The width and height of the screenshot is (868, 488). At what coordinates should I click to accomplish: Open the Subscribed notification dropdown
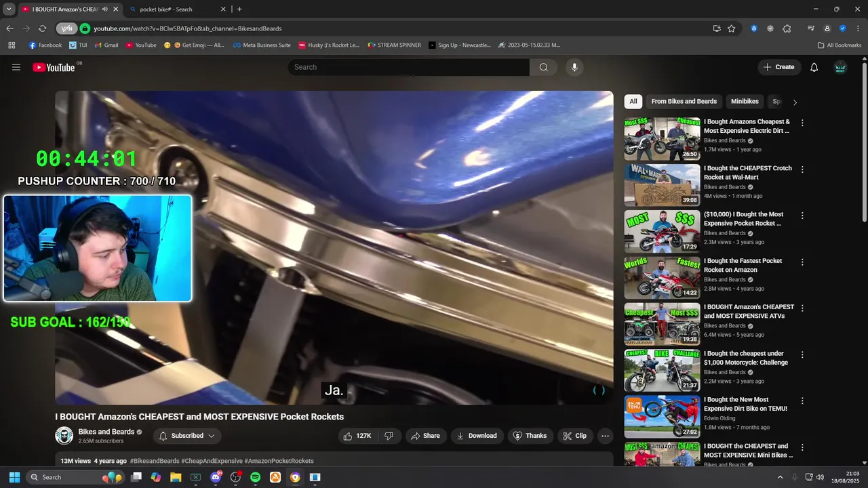point(187,436)
